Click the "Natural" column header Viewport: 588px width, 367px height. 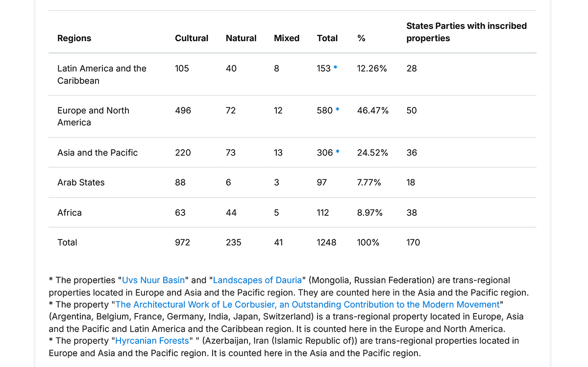(241, 38)
